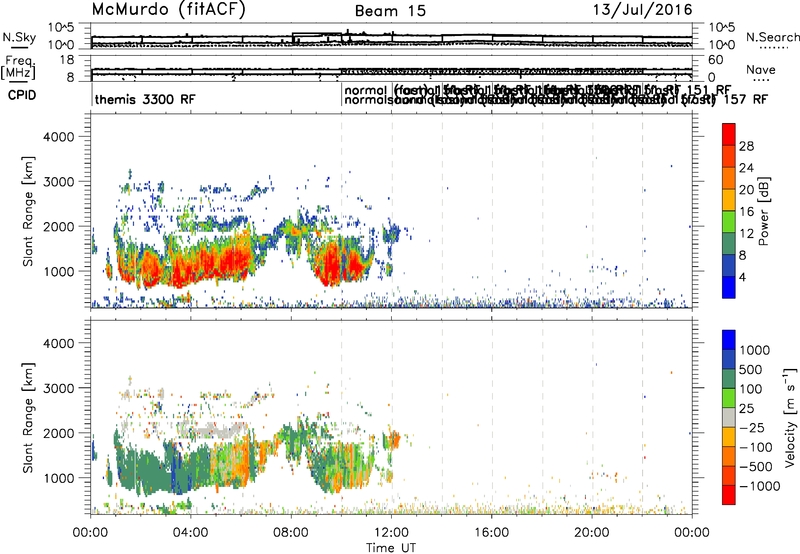The height and width of the screenshot is (554, 800).
Task: Select the Power [dB] colorbar title
Action: 764,211
